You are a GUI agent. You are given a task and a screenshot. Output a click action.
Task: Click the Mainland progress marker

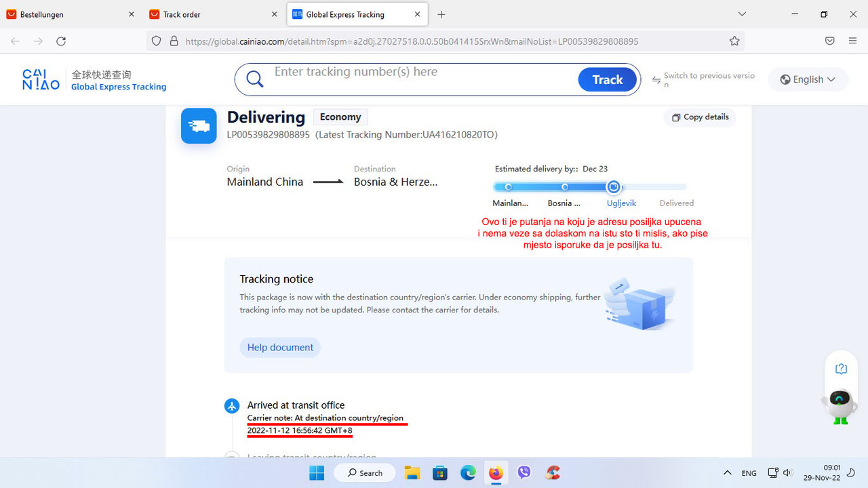click(x=509, y=187)
